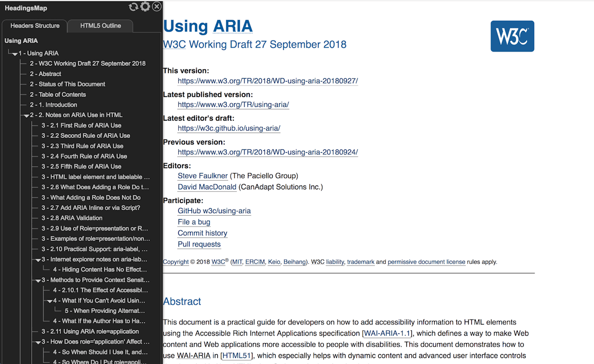Collapse 'Internet explorer notes on aria-lab' node
Viewport: 594px width, 364px height.
tap(38, 260)
